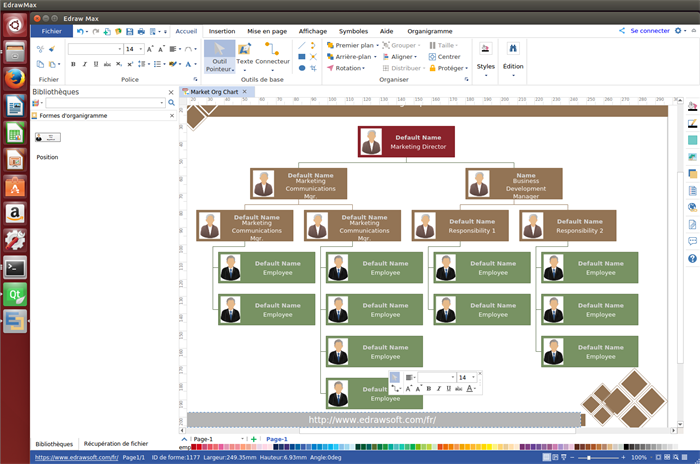The height and width of the screenshot is (464, 700).
Task: Click the Share icon beside Se connecter
Action: click(622, 31)
